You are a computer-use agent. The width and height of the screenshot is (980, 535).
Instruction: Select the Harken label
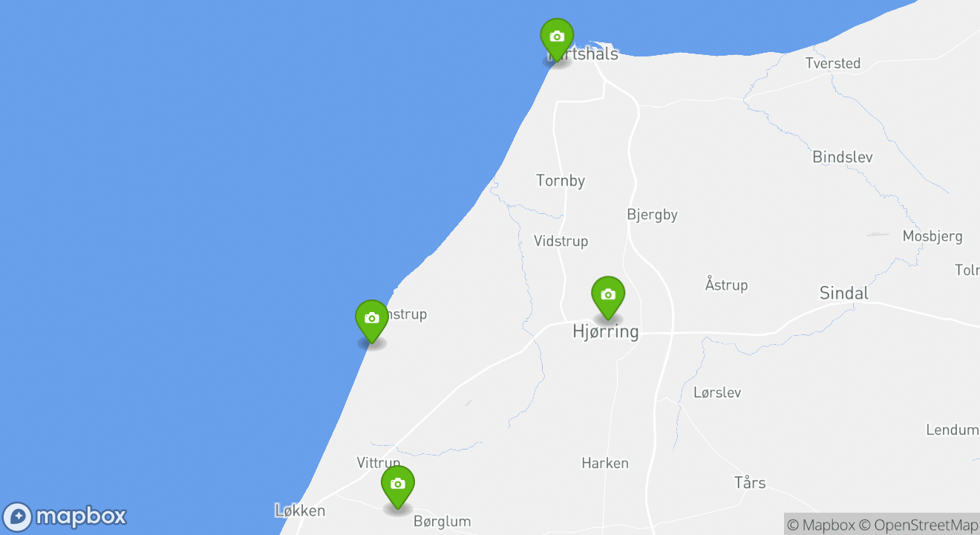click(x=605, y=463)
